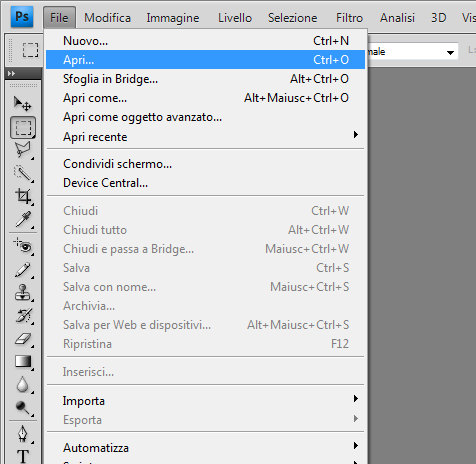Select the Red Eye tool
The width and height of the screenshot is (476, 464).
(x=22, y=246)
